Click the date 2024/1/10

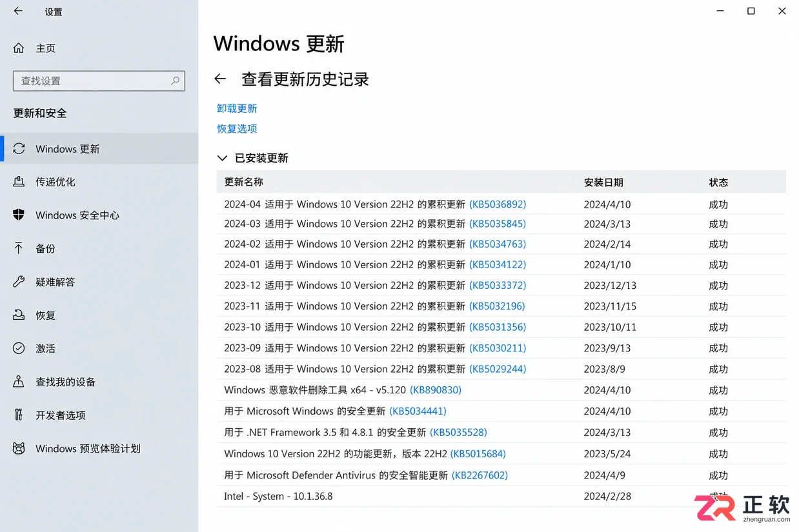607,264
